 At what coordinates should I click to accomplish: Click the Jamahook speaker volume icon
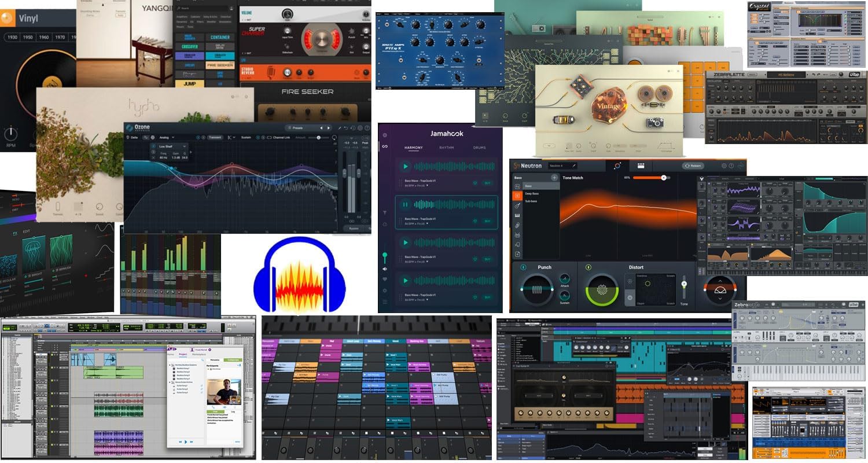point(385,269)
